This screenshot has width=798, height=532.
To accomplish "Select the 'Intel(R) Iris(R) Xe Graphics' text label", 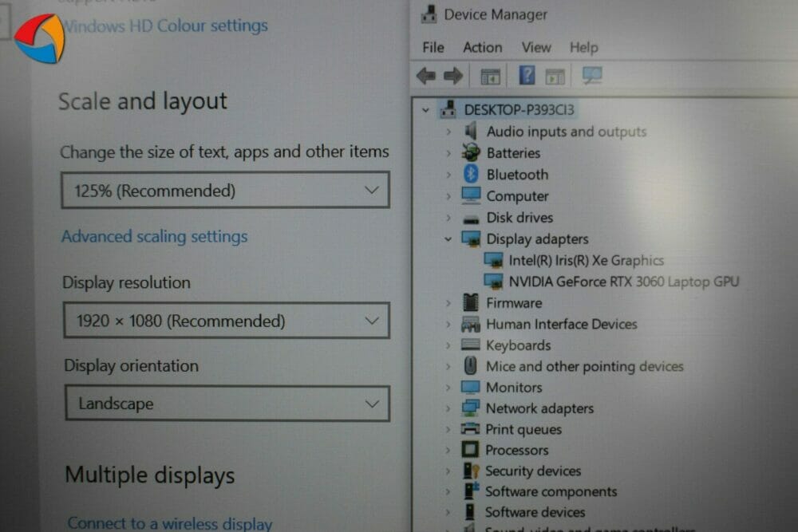I will point(587,260).
